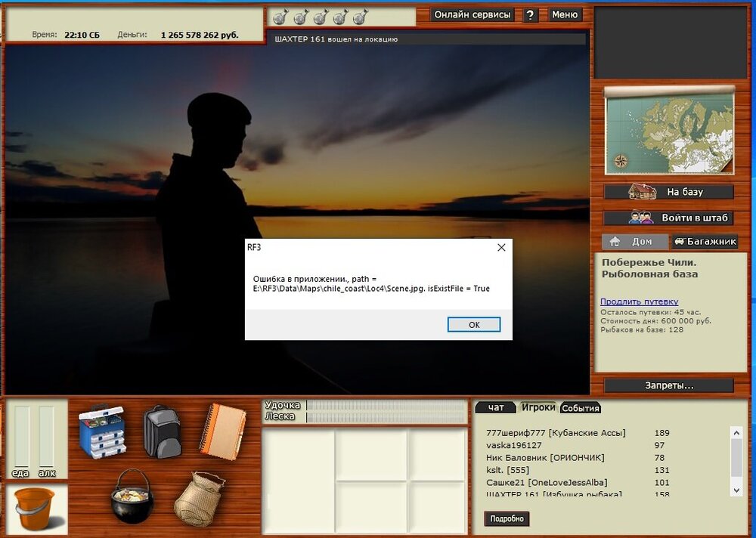This screenshot has width=756, height=538.
Task: Click the first medal icon on top
Action: tap(281, 17)
